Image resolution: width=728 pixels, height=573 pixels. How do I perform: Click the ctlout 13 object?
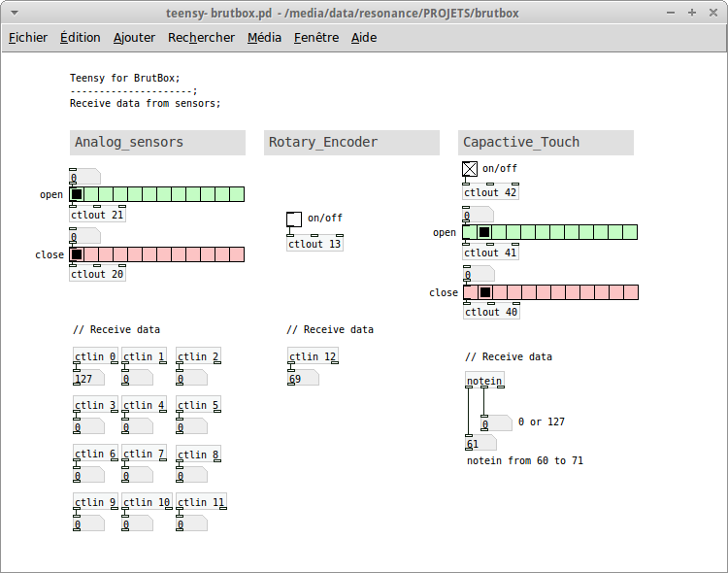coord(314,244)
